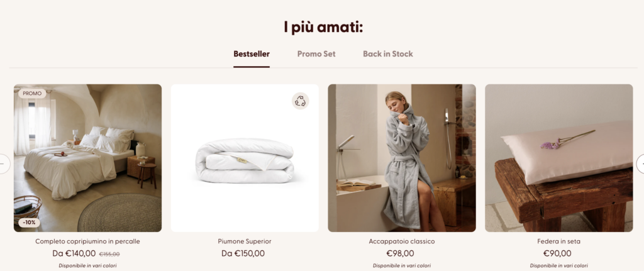Click the previous carousel arrow
Screen dimensions: 644x271
(3, 164)
